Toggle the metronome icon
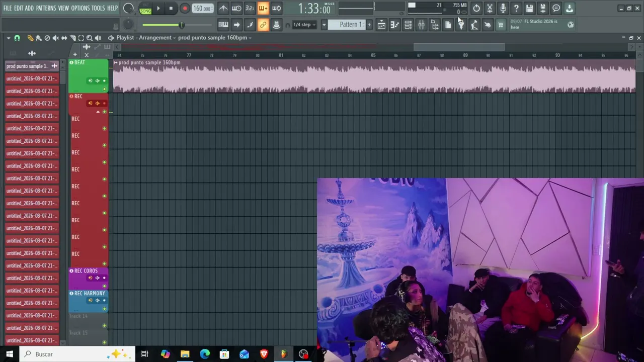 (223, 8)
